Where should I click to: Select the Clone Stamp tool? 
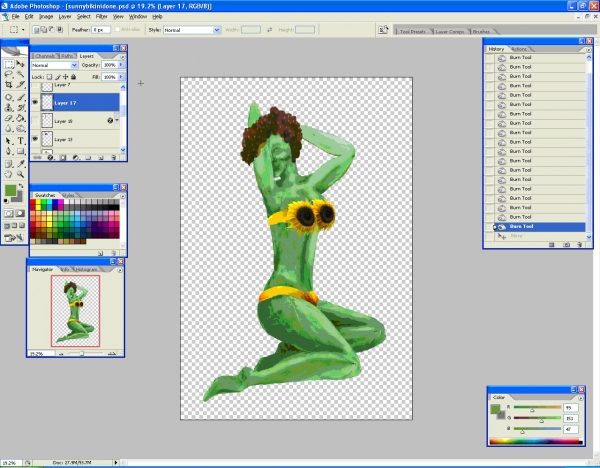(x=9, y=108)
